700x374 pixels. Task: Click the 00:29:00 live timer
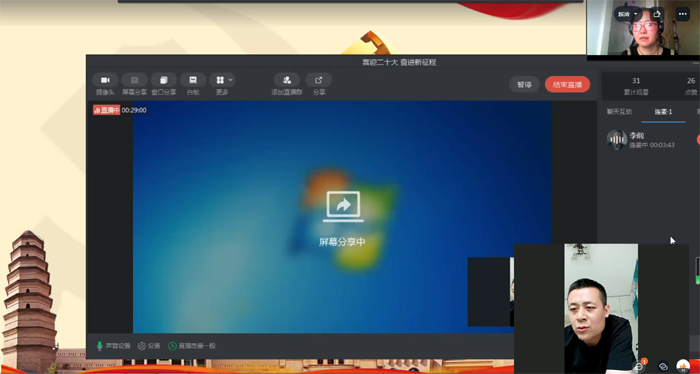coord(134,110)
